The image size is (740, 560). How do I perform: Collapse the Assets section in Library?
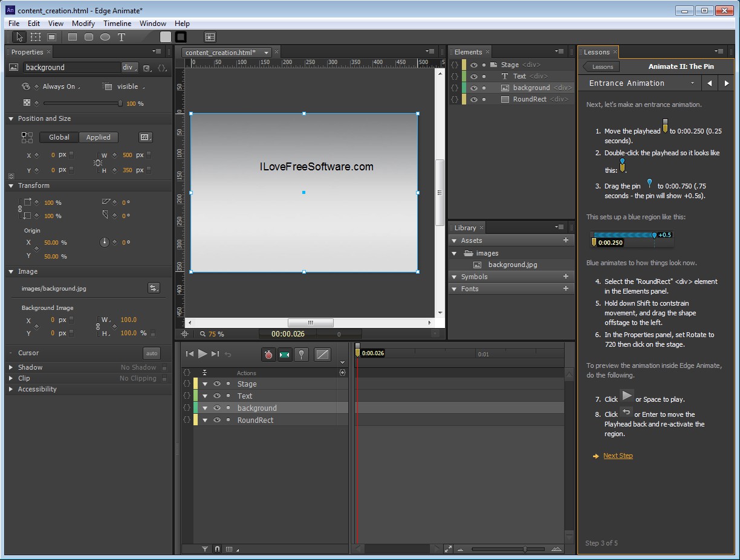click(x=454, y=240)
